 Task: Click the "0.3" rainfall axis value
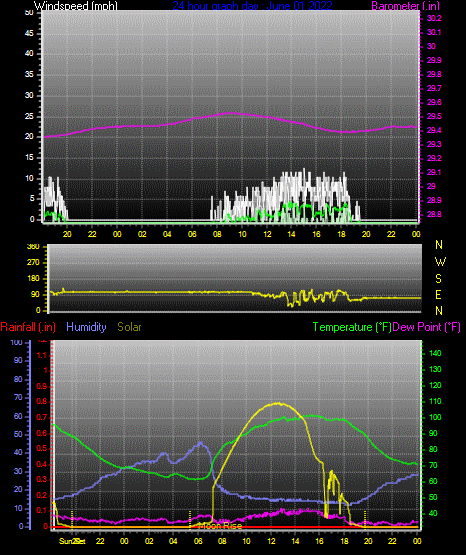(x=42, y=480)
